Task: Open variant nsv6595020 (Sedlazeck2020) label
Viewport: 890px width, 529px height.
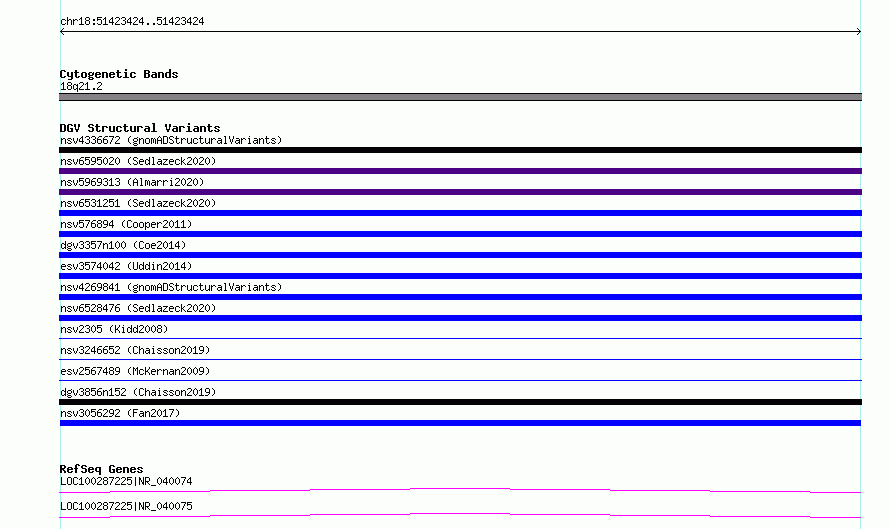Action: (138, 161)
